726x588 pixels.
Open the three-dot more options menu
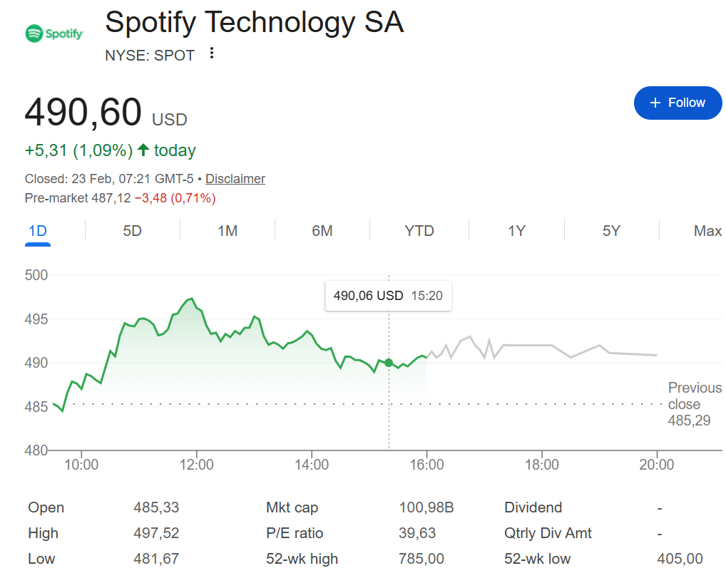[x=211, y=53]
